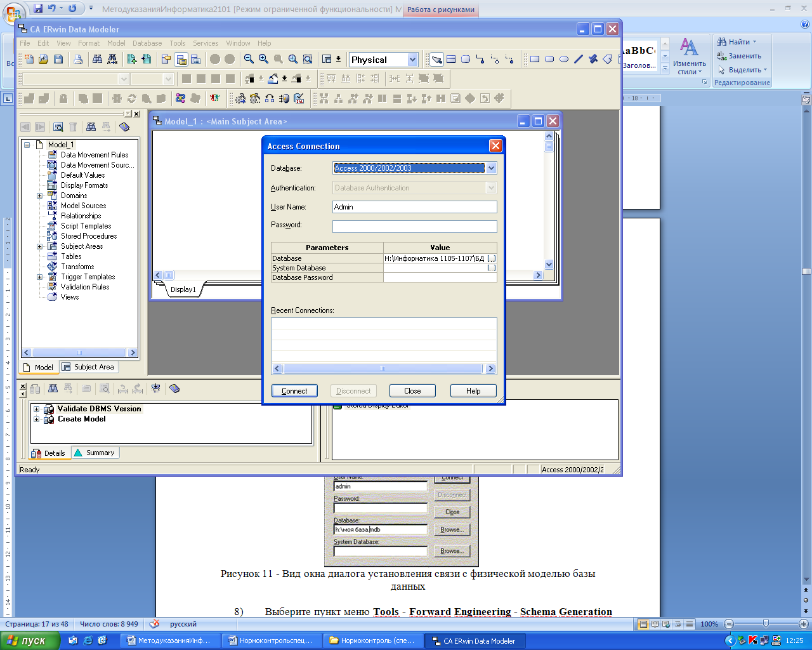Click the Password input field
812x650 pixels.
[414, 227]
